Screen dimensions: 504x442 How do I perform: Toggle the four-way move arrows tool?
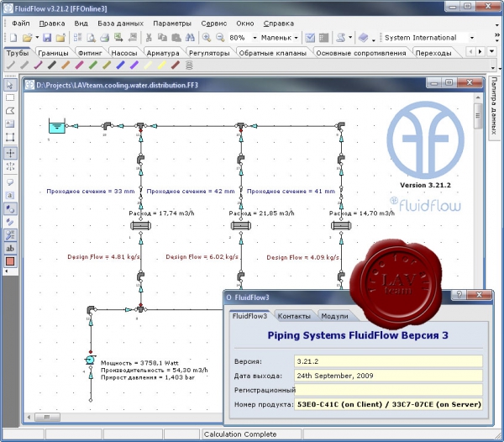[x=10, y=153]
